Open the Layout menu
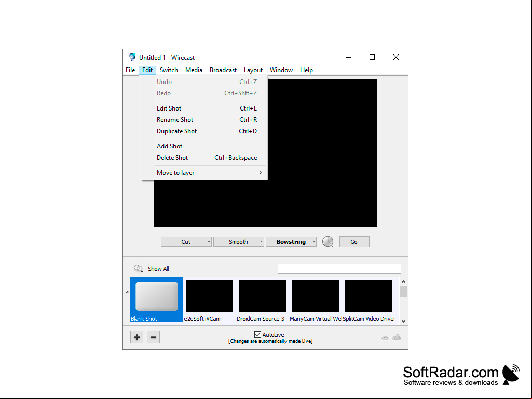This screenshot has width=532, height=399. pyautogui.click(x=253, y=70)
